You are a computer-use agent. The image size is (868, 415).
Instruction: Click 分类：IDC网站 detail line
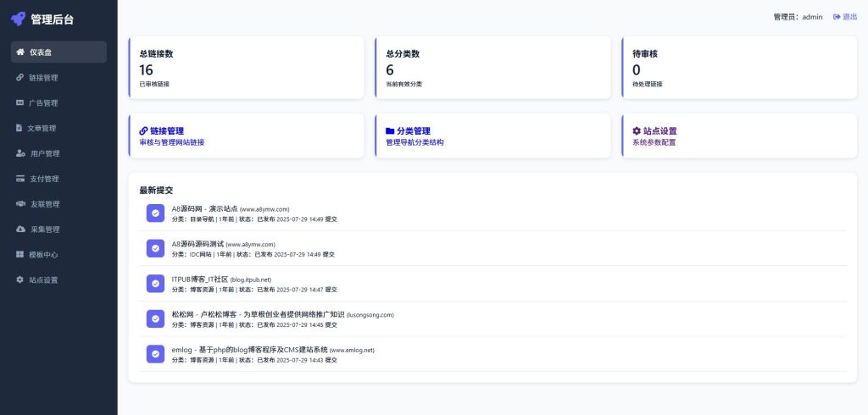click(253, 255)
